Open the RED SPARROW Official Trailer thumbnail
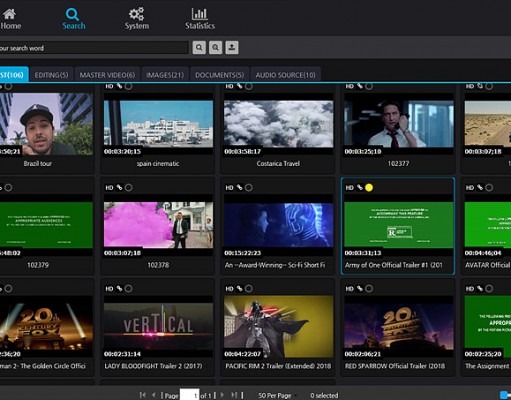This screenshot has width=511, height=400. tap(399, 326)
